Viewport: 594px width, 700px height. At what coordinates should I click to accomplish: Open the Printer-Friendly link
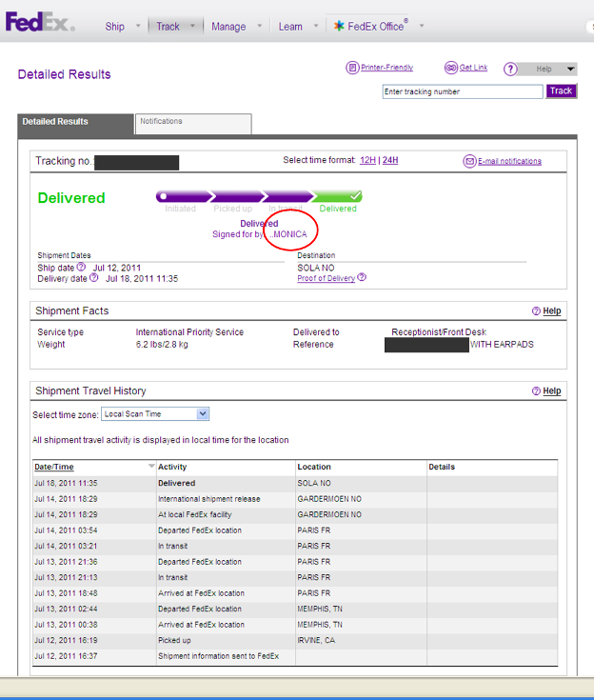[x=386, y=68]
